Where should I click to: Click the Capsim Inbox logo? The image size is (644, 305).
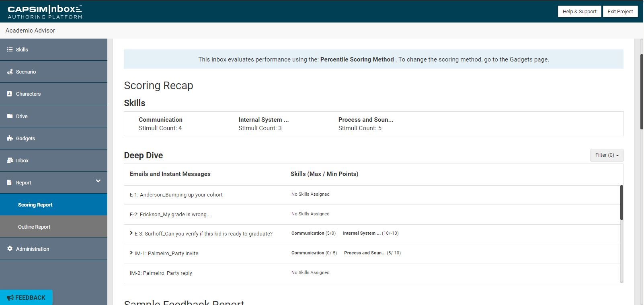[45, 12]
